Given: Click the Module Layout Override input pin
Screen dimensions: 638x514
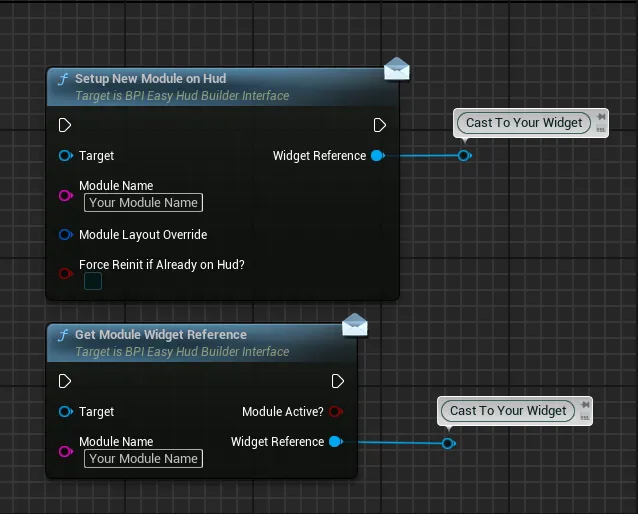Looking at the screenshot, I should tap(66, 234).
